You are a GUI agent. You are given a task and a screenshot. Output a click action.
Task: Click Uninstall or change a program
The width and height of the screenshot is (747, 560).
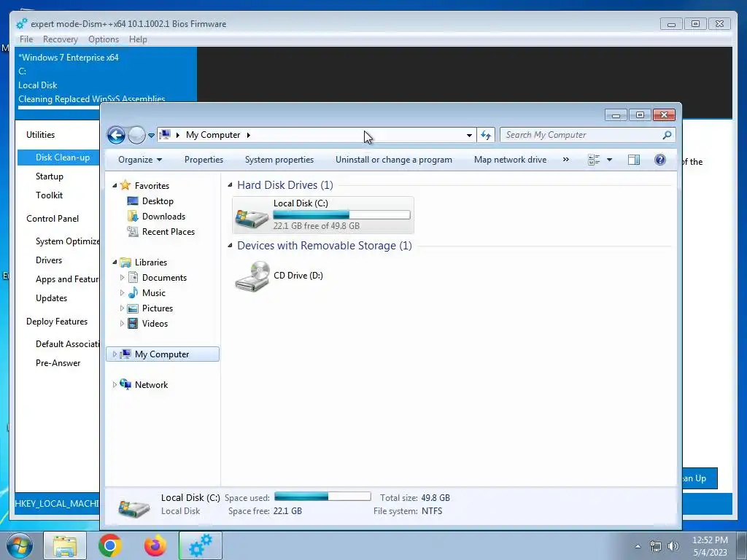click(x=393, y=160)
